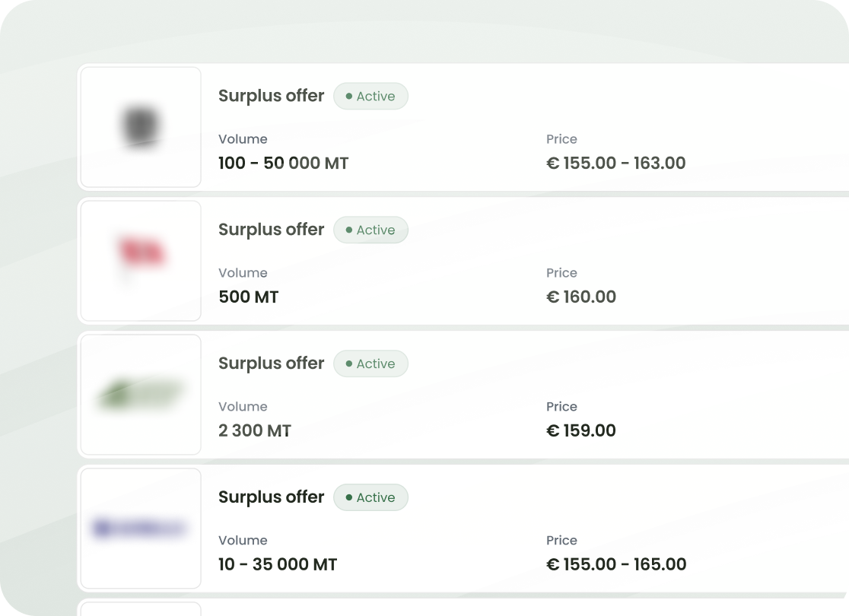Select the € 159.00 price
849x616 pixels.
pos(581,430)
